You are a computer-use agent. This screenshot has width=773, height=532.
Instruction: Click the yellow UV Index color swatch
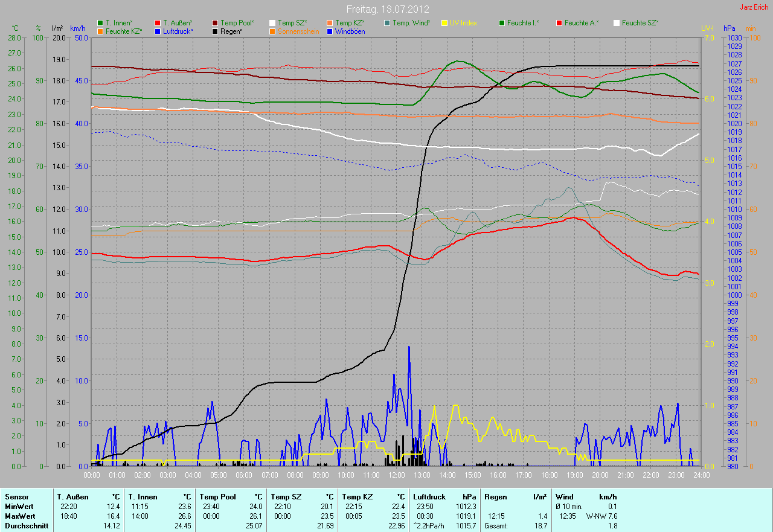click(444, 23)
